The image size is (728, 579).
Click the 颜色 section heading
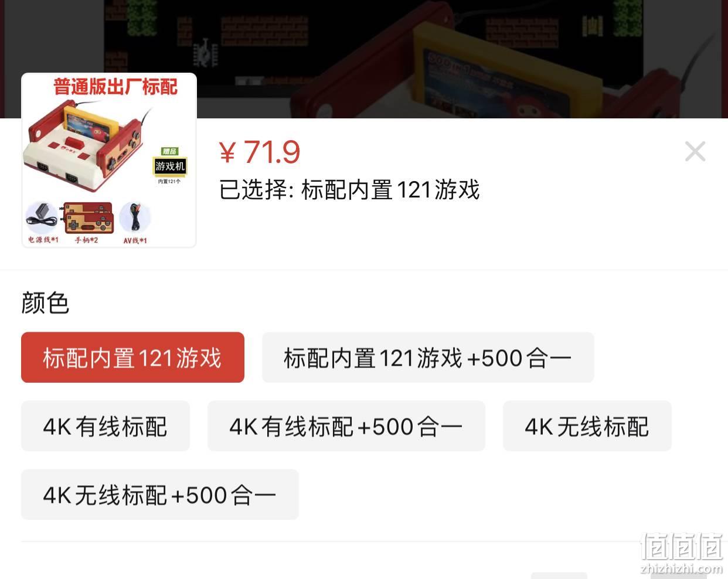[45, 303]
